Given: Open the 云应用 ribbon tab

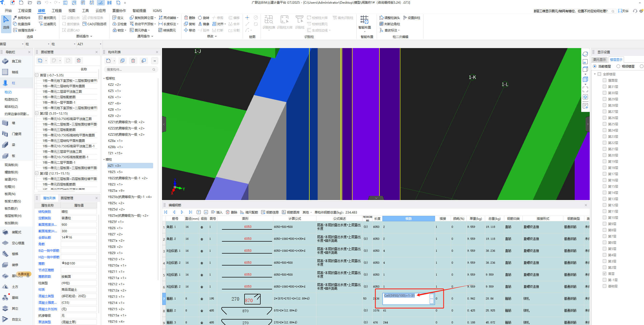Looking at the screenshot, I should (x=100, y=11).
